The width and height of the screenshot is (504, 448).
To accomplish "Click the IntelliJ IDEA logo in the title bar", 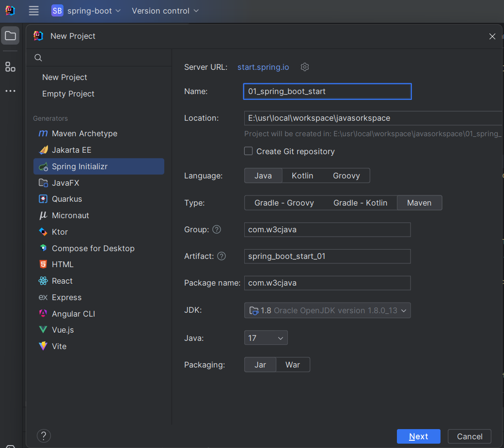I will tap(10, 11).
